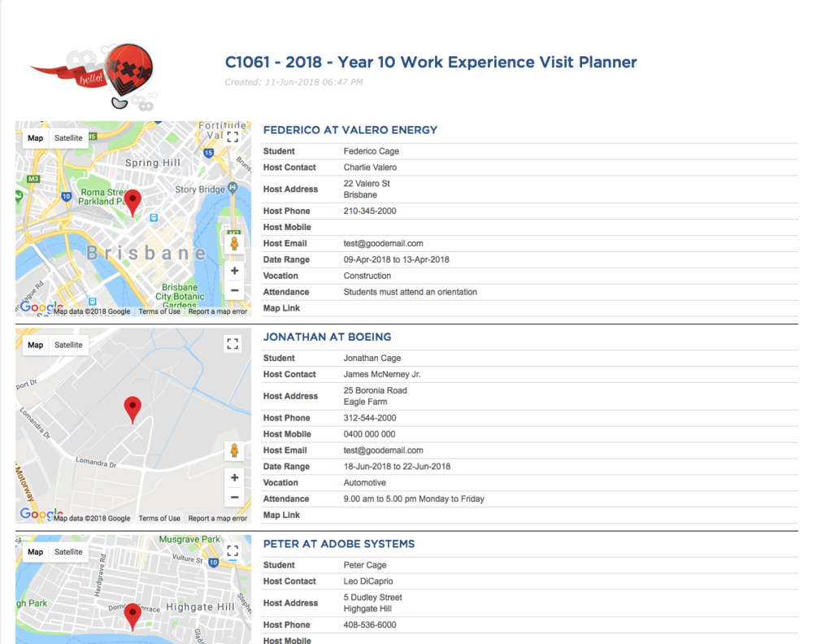Switch Valero Energy map to Satellite view

coord(68,138)
